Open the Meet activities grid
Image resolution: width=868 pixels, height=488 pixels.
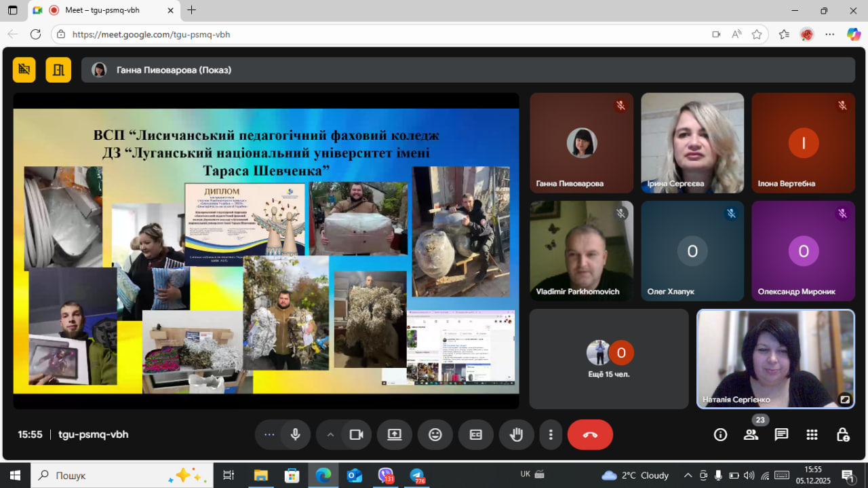point(812,434)
